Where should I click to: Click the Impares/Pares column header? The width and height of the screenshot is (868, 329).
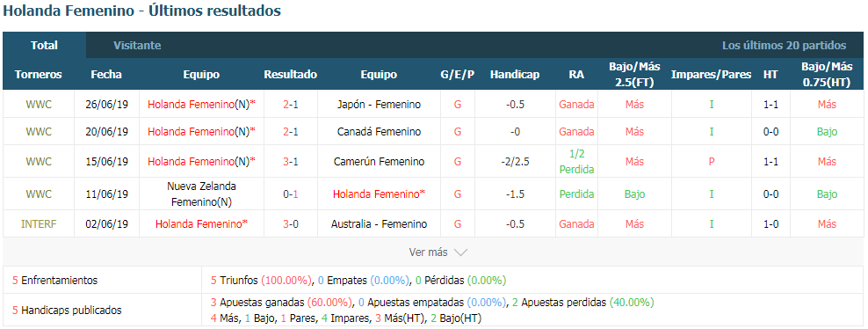[712, 74]
